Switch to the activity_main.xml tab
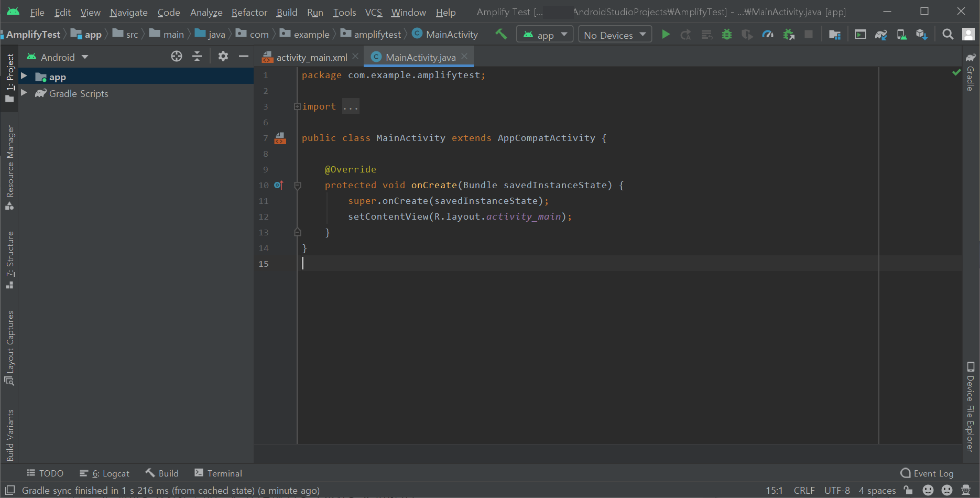The width and height of the screenshot is (980, 498). pyautogui.click(x=311, y=58)
